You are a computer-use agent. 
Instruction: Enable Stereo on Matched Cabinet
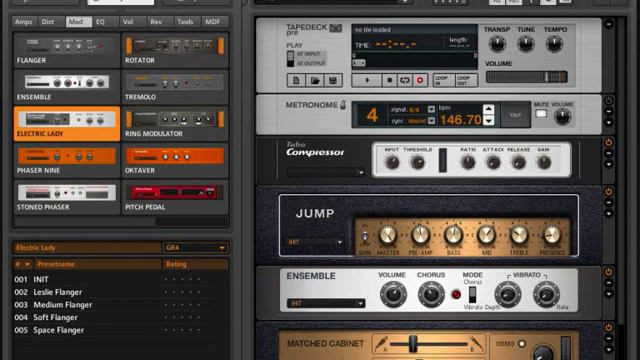tap(522, 344)
